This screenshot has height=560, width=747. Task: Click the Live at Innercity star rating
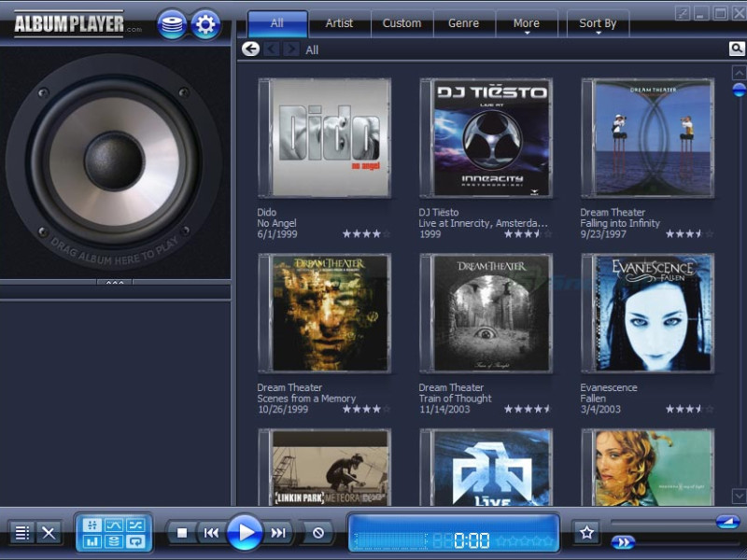528,234
